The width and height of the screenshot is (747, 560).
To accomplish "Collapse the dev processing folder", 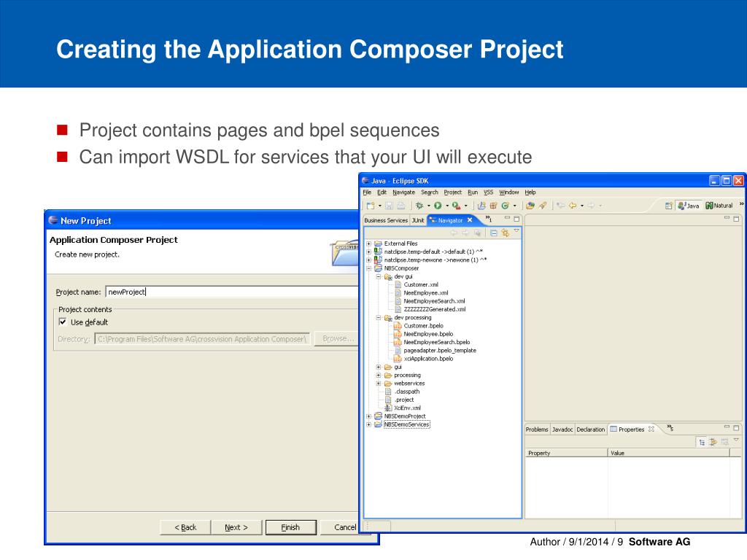I will point(379,318).
